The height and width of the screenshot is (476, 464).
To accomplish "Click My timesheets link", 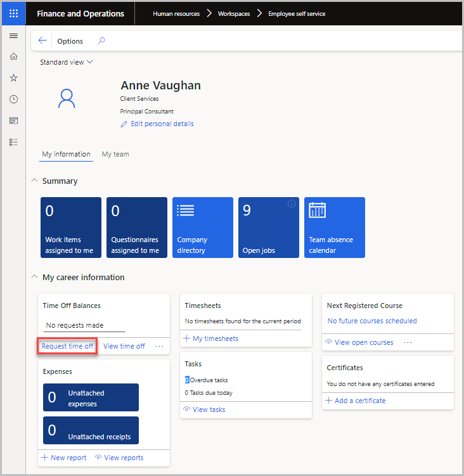I will point(216,338).
